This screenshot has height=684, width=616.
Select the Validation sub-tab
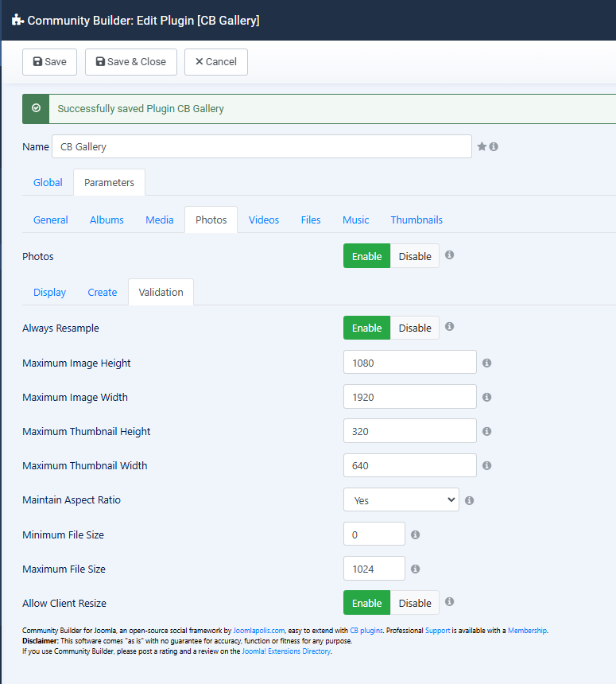coord(161,292)
